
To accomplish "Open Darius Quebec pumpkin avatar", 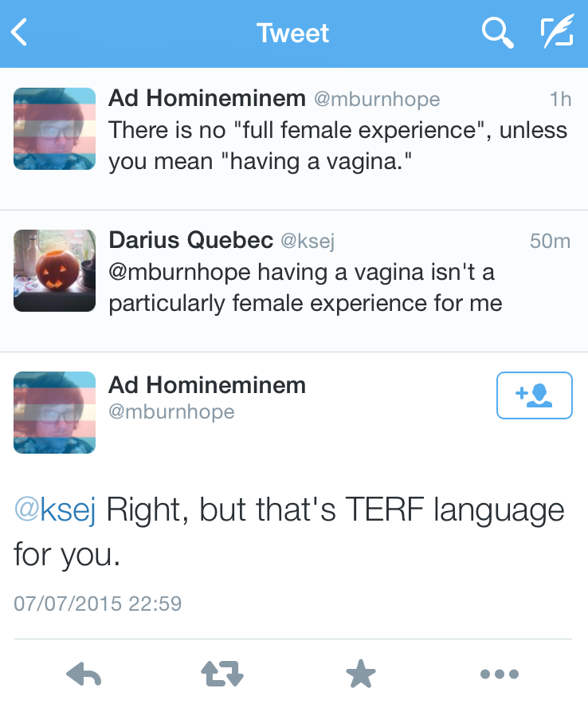I will click(x=54, y=270).
